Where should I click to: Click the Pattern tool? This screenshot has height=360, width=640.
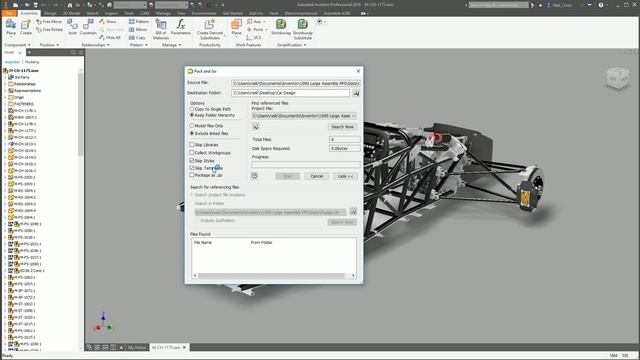click(x=139, y=22)
